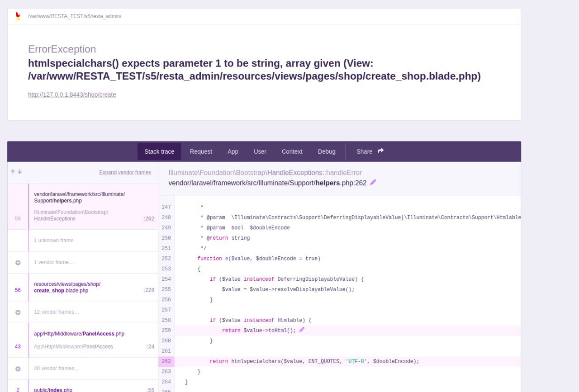This screenshot has height=392, width=579.
Task: Open helpers.php:262 in editor via pencil icon
Action: coord(373,183)
